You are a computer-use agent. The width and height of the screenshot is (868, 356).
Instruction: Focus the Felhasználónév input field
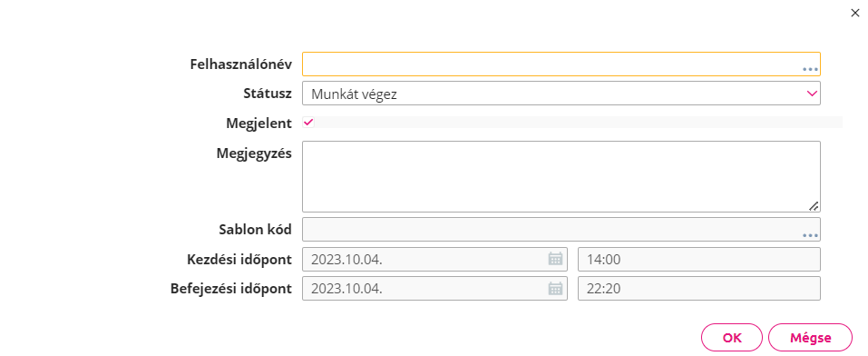tap(561, 64)
